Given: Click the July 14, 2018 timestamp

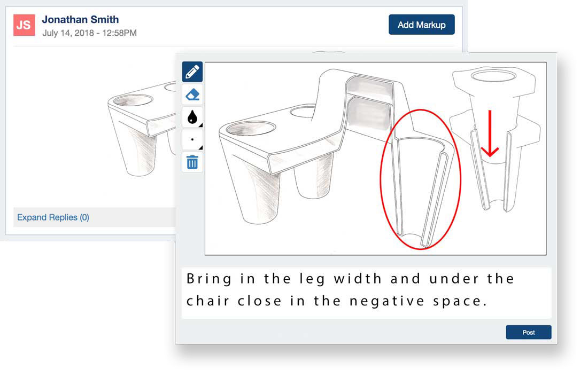Looking at the screenshot, I should tap(89, 33).
